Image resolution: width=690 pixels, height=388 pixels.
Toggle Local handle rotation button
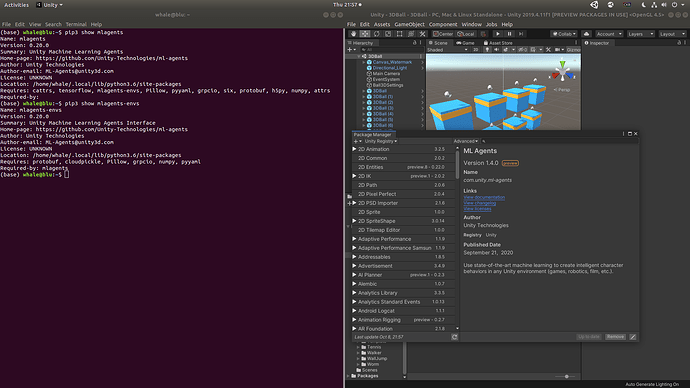[x=466, y=34]
